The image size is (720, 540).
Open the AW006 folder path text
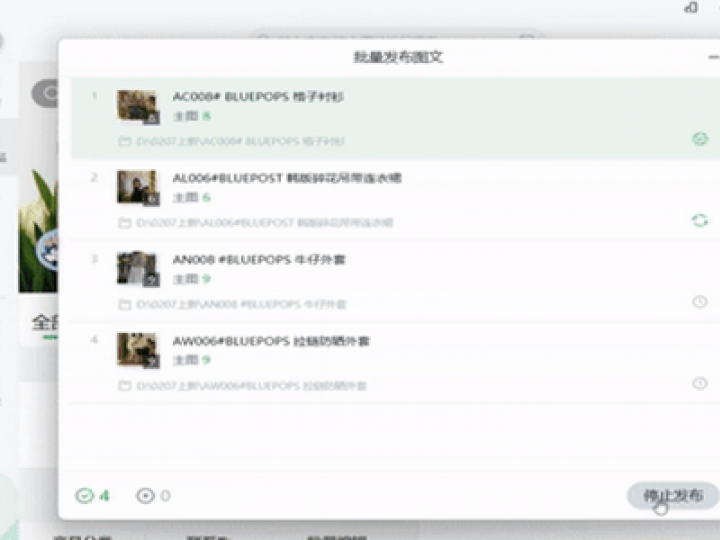coord(251,386)
